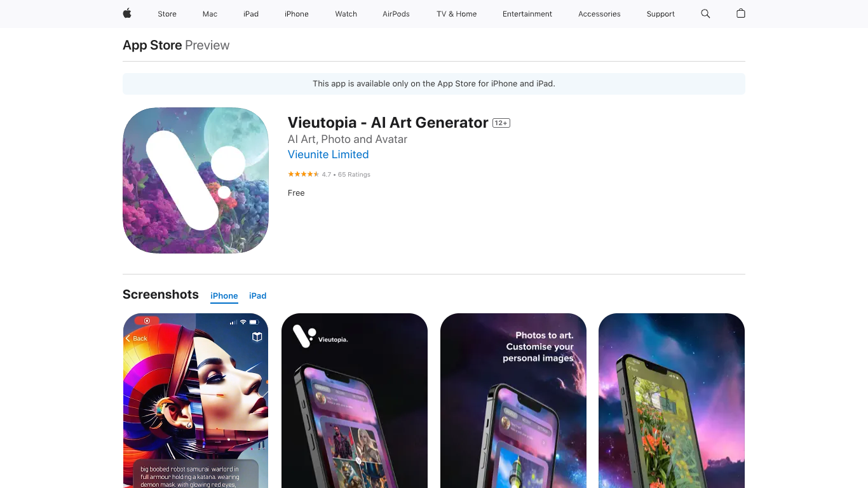This screenshot has width=868, height=488.
Task: Select the iPhone screenshots tab
Action: [x=224, y=296]
